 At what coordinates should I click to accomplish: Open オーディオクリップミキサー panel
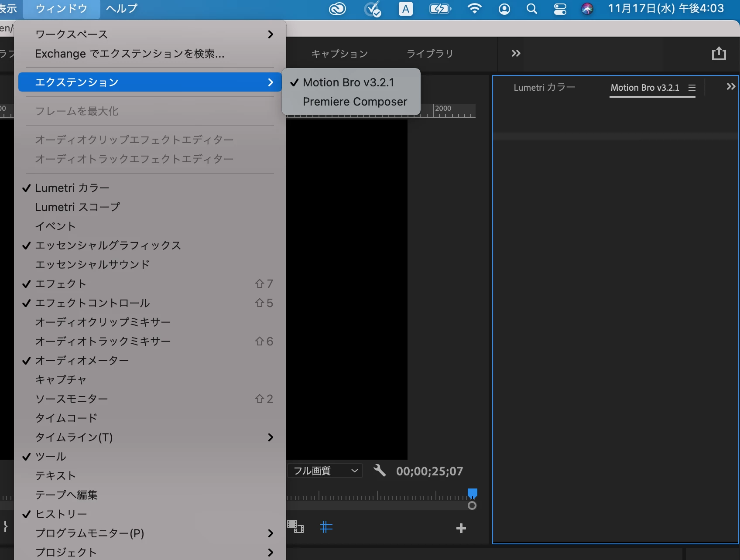point(150,322)
